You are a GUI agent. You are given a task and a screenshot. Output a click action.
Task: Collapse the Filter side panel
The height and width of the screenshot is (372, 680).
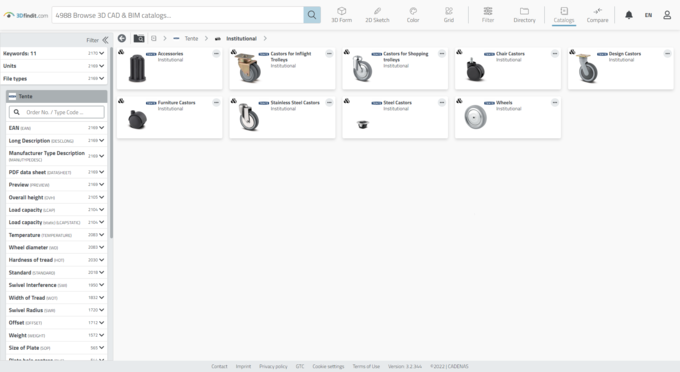(105, 40)
